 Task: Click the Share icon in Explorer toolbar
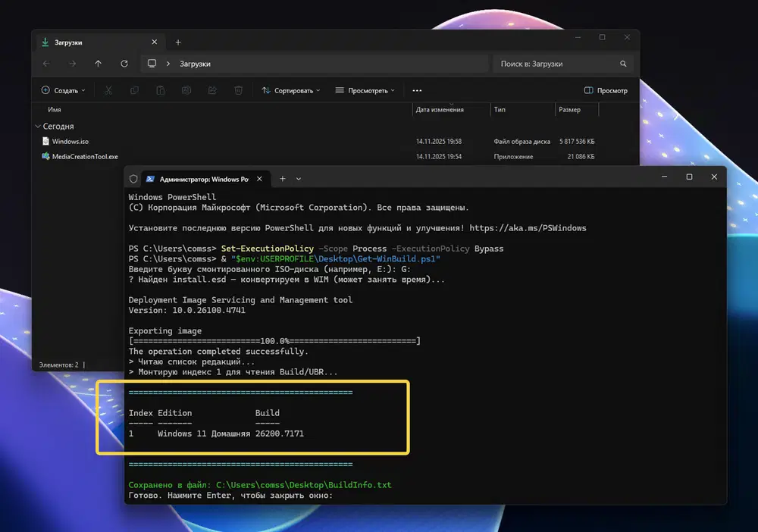coord(212,90)
